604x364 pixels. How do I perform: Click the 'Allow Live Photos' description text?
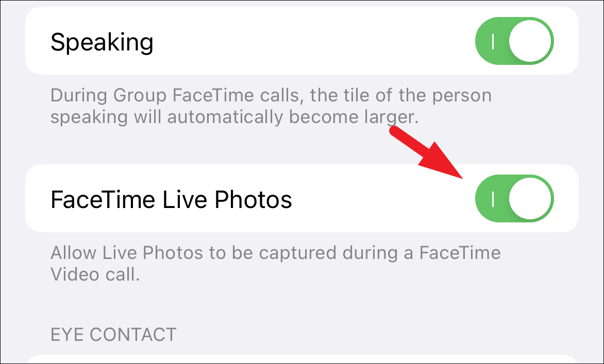[x=276, y=264]
